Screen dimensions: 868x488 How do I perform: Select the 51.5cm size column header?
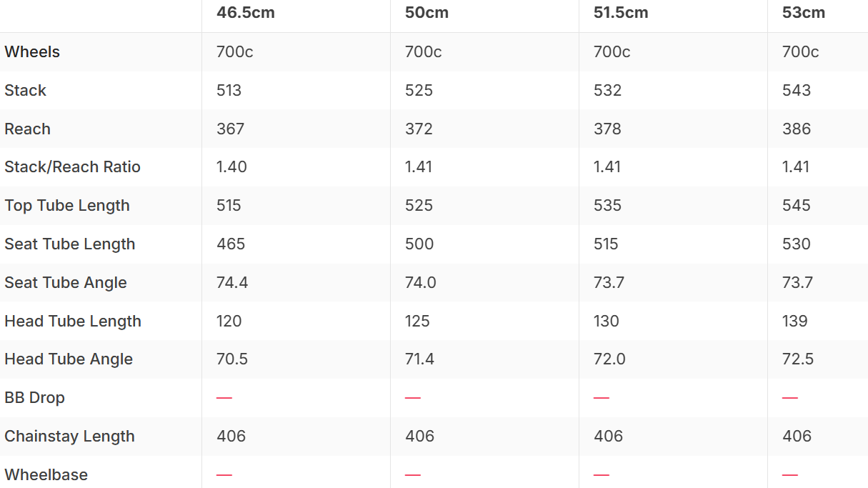pos(621,13)
